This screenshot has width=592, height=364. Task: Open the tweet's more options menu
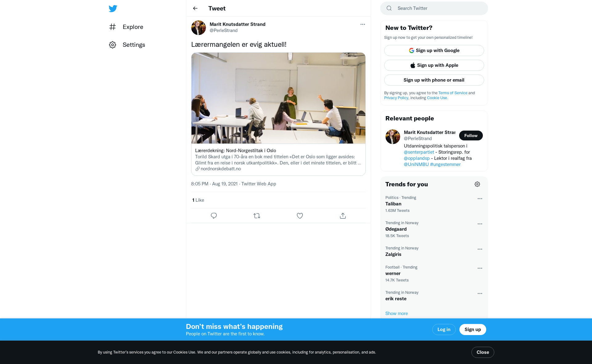(363, 24)
